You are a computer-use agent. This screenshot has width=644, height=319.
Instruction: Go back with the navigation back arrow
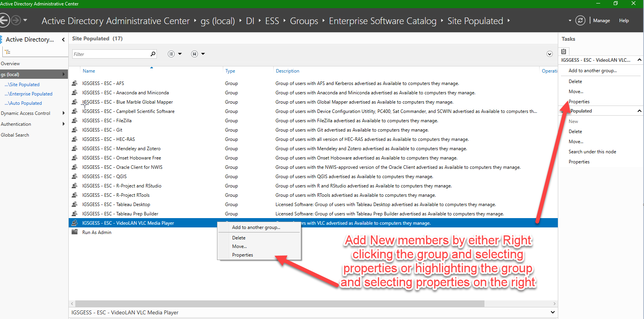(x=4, y=20)
